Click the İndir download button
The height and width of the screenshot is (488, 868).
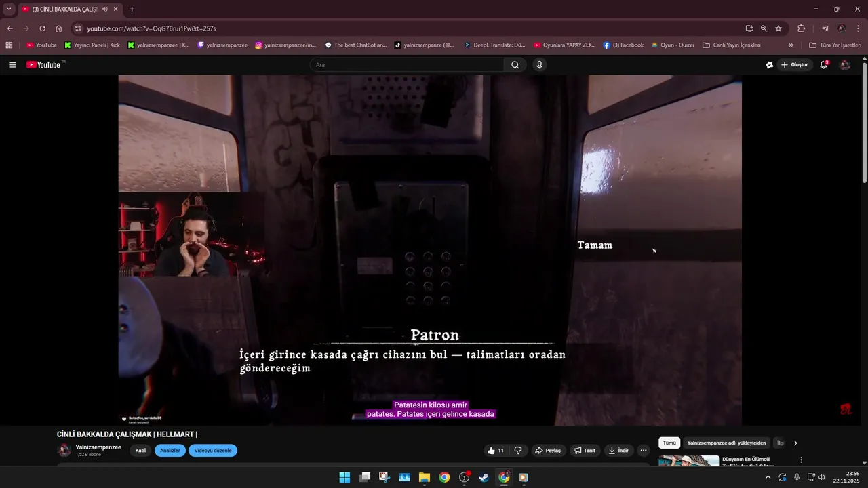[x=618, y=451]
